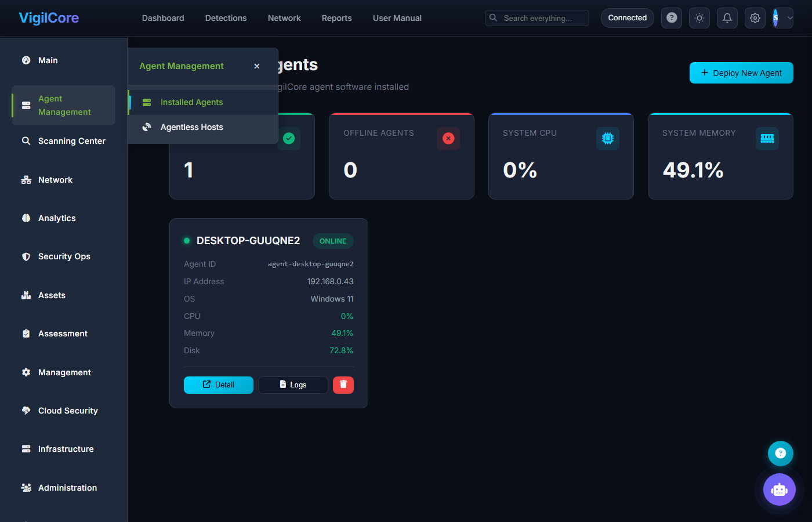This screenshot has width=812, height=522.
Task: Open Analytics in the sidebar
Action: coord(63,218)
